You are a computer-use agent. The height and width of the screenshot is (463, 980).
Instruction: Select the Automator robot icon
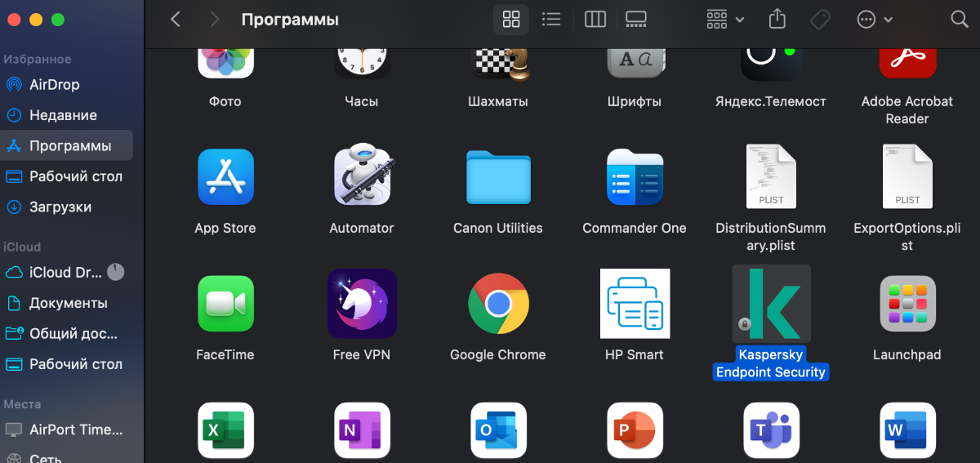tap(362, 176)
